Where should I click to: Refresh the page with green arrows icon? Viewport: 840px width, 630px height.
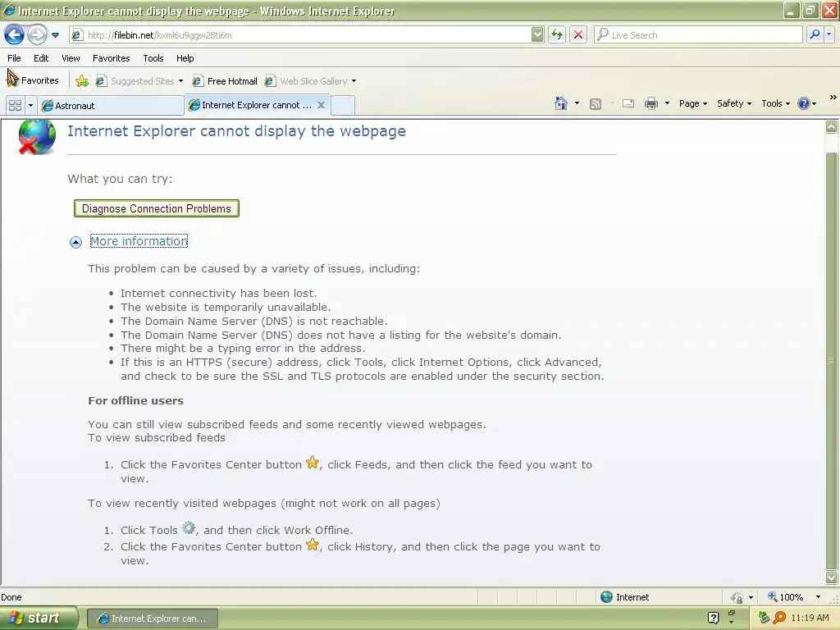point(557,35)
